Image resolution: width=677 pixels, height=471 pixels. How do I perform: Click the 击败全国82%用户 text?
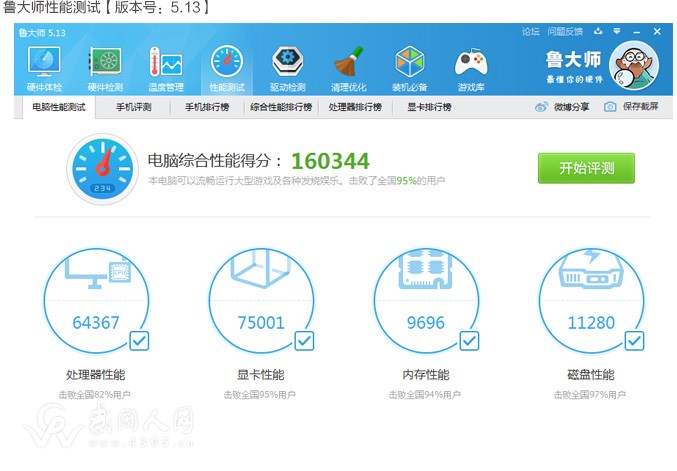(95, 395)
